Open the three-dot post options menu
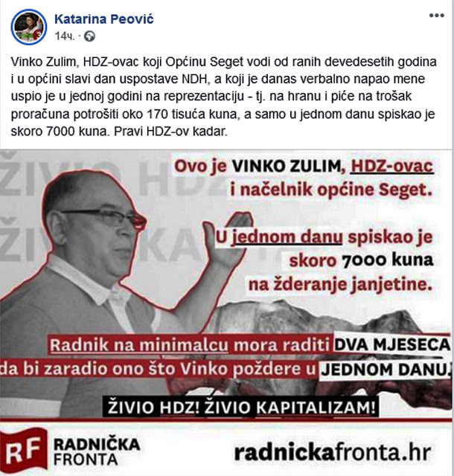Image resolution: width=454 pixels, height=476 pixels. 437,16
